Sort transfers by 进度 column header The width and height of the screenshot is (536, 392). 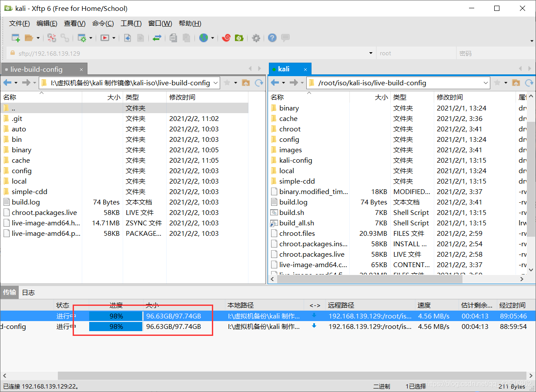point(116,305)
